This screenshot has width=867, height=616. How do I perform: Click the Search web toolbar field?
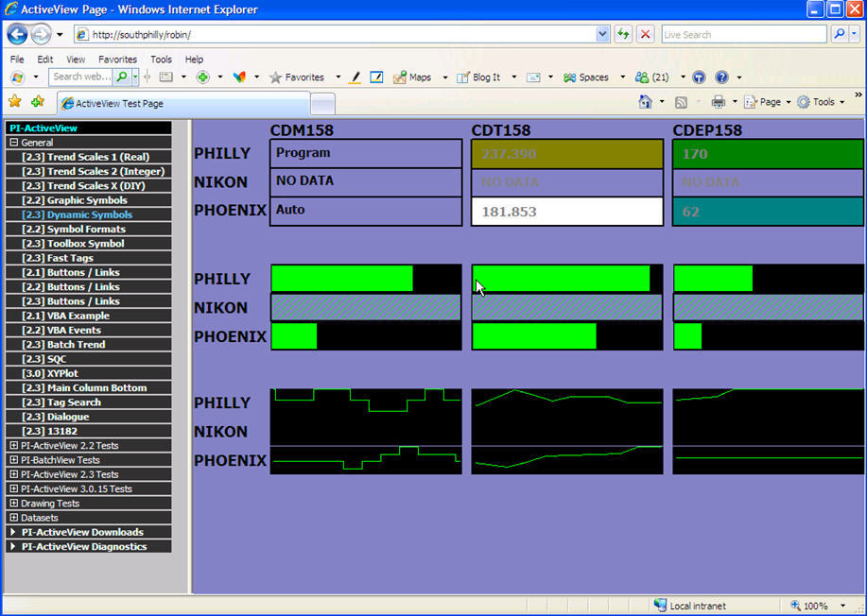coord(81,77)
